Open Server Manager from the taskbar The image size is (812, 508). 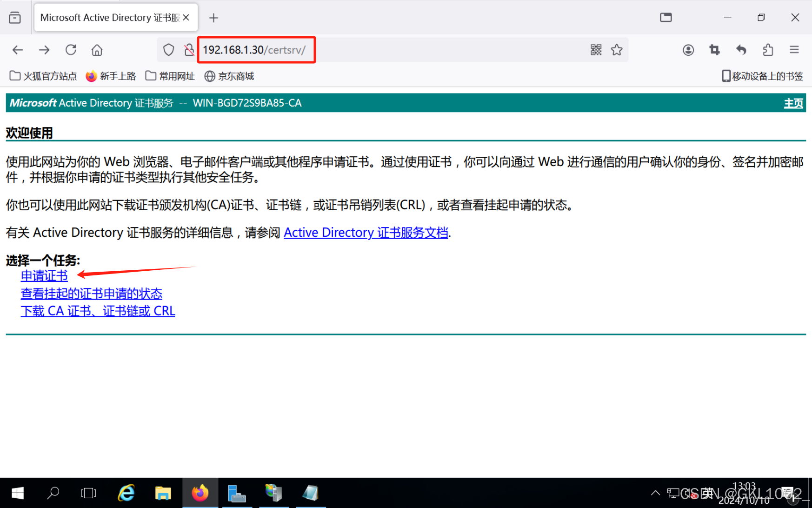click(x=237, y=493)
